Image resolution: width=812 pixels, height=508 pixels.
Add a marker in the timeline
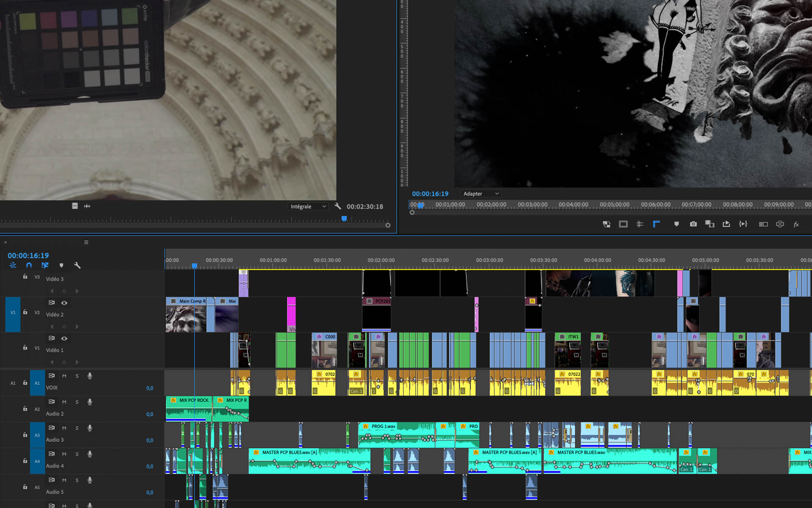point(61,265)
